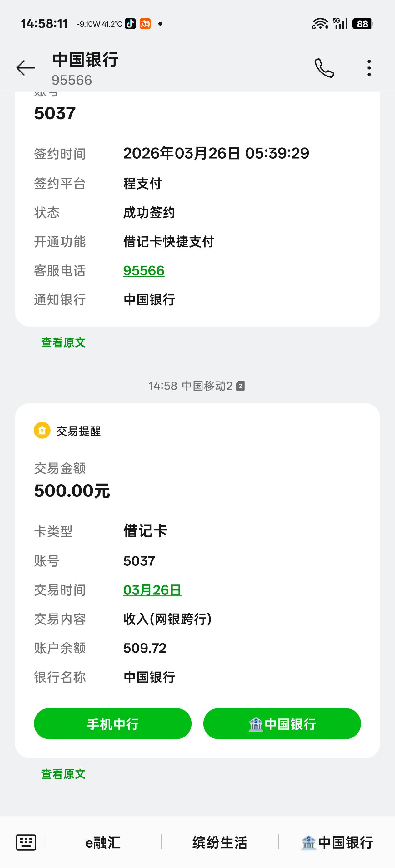The height and width of the screenshot is (868, 395).
Task: View original text of transaction message
Action: tap(63, 774)
